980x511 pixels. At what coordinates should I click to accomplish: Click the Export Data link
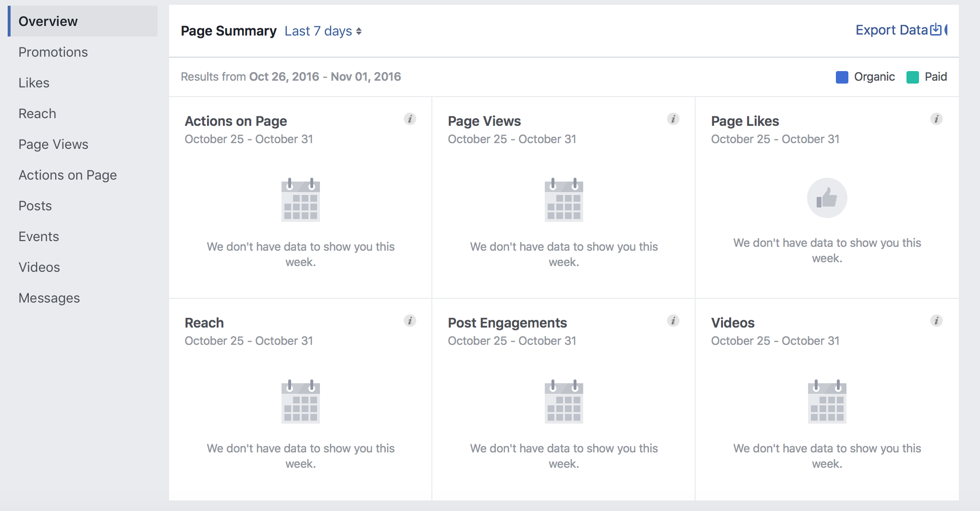[892, 29]
